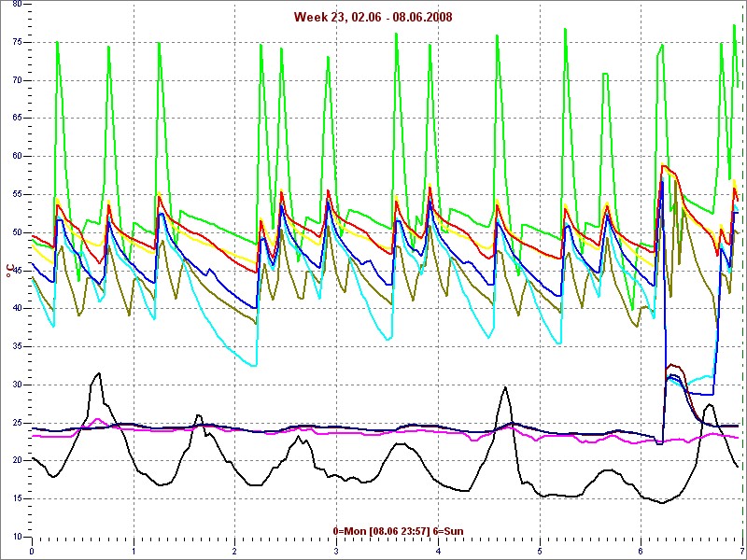Image resolution: width=747 pixels, height=560 pixels.
Task: Click the y-axis label "25"
Action: click(x=16, y=423)
